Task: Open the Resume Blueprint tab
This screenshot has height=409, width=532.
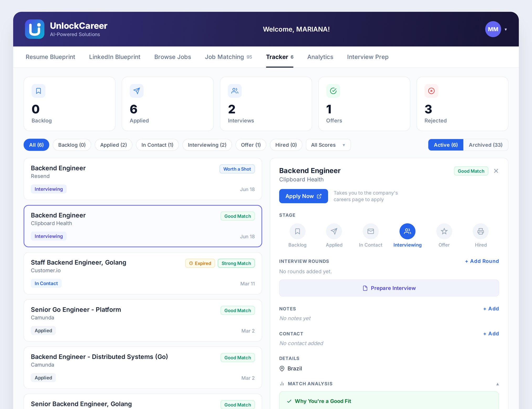Action: (50, 57)
